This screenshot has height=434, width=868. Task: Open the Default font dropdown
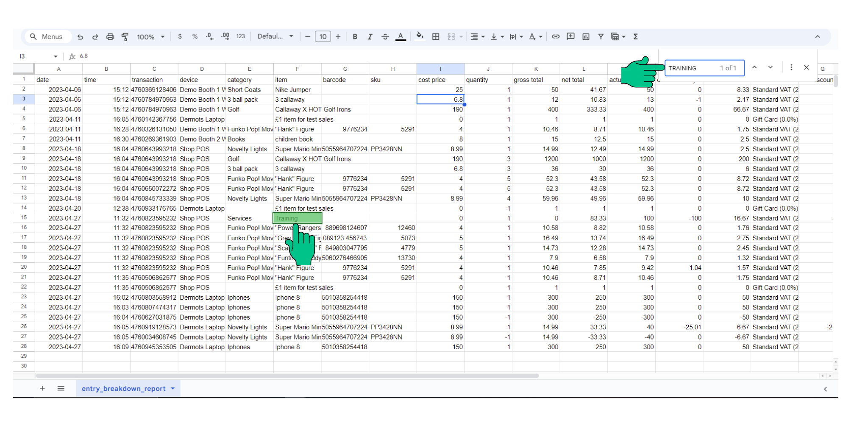275,37
